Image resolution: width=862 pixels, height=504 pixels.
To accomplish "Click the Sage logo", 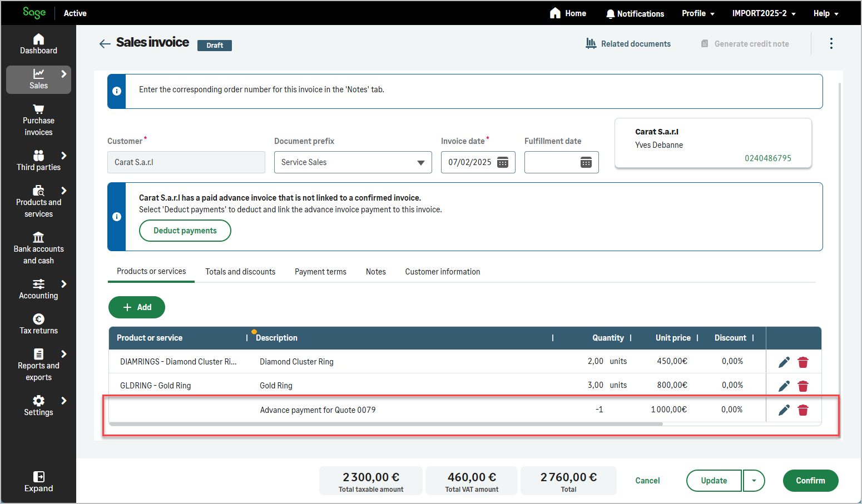I will (34, 13).
